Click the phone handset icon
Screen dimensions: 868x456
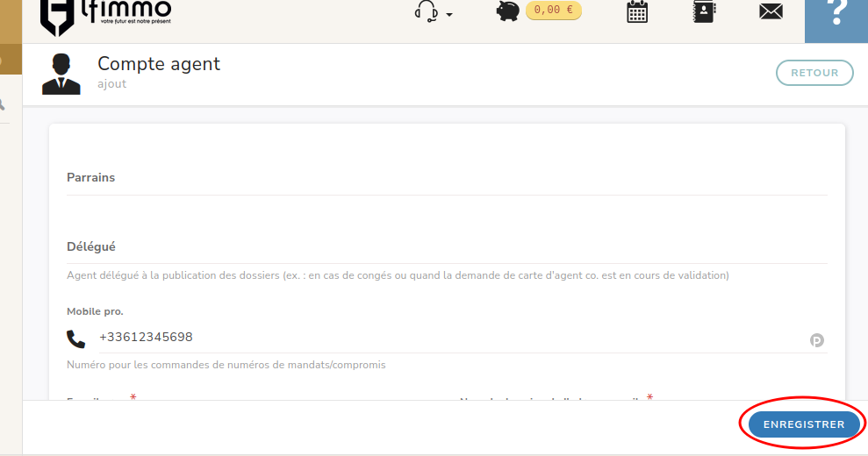click(76, 339)
